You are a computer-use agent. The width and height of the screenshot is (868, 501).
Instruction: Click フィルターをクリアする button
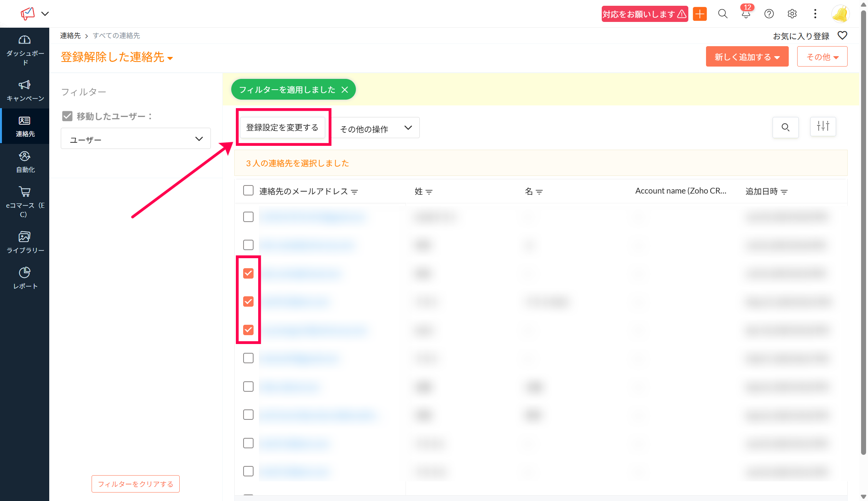tap(135, 484)
